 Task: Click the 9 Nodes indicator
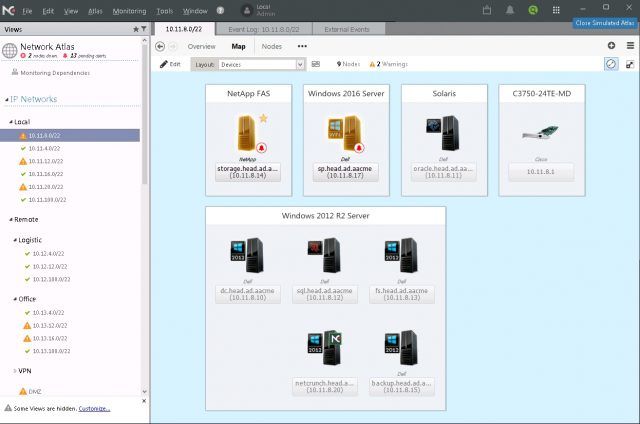tap(348, 64)
